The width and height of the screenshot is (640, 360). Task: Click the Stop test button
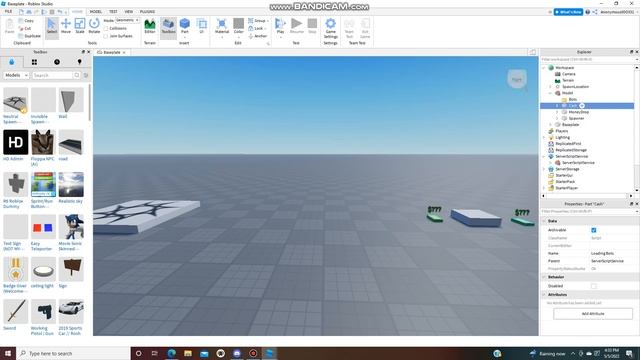(312, 27)
